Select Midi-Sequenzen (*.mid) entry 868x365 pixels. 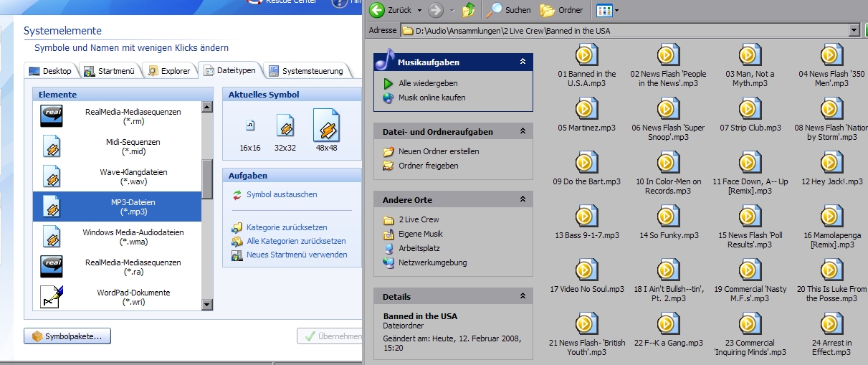117,147
